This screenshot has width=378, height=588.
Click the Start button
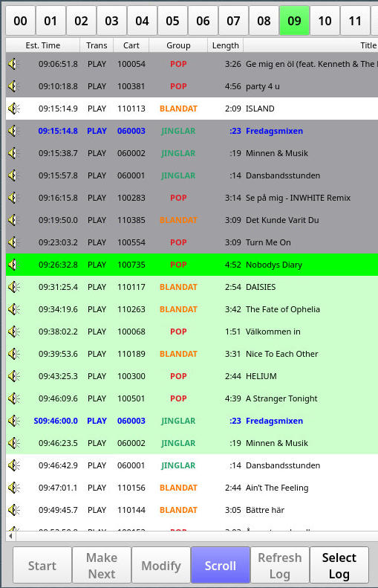coord(42,566)
